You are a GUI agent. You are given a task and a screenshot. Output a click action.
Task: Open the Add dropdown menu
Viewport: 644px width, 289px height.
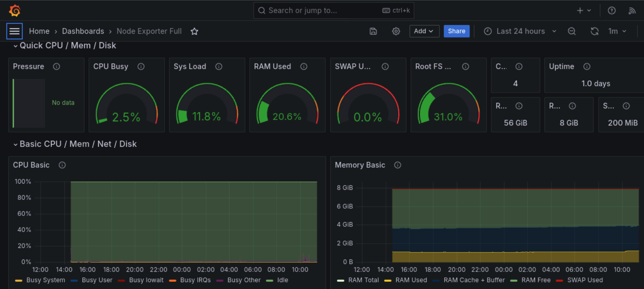(424, 31)
